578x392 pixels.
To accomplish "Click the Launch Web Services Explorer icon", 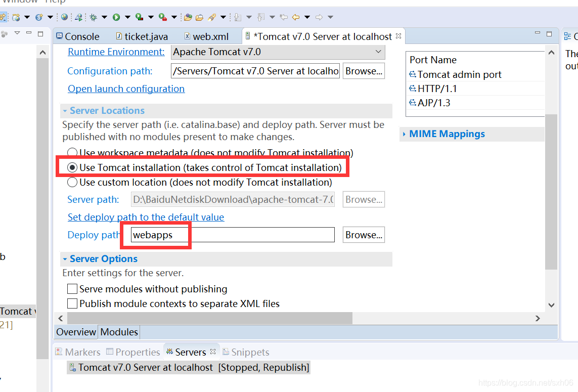I will tap(78, 17).
